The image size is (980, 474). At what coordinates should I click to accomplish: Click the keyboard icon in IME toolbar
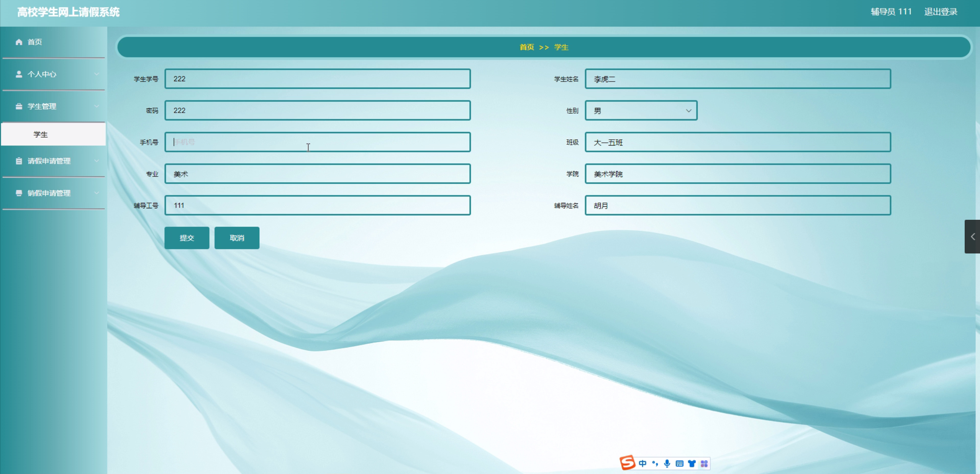click(x=679, y=463)
